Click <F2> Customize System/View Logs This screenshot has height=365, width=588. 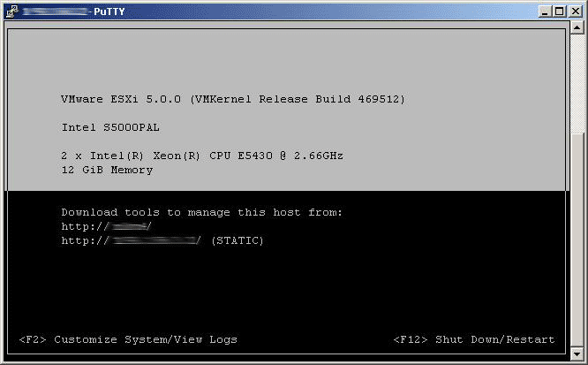coord(128,340)
